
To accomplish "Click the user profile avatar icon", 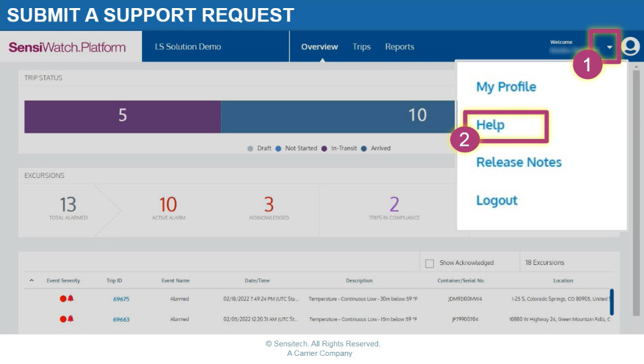I will coord(631,47).
